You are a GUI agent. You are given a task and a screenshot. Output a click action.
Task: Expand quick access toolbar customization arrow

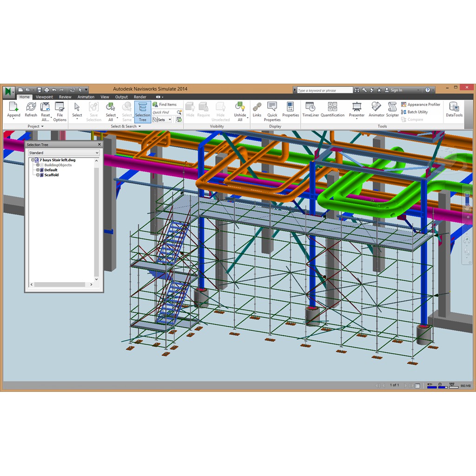(86, 90)
